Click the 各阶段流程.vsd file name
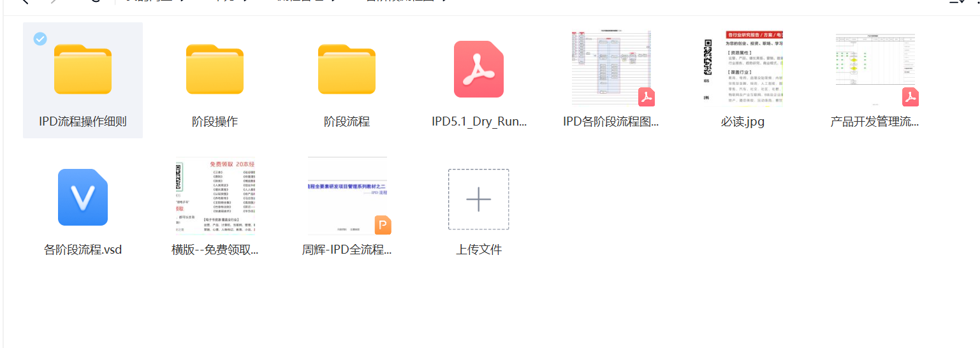Screen dimensions: 980x348 click(83, 250)
